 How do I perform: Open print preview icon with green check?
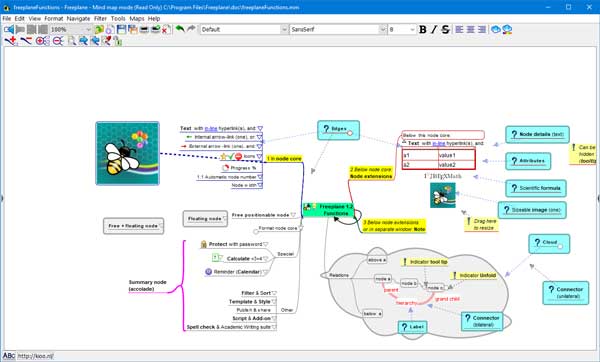click(155, 29)
